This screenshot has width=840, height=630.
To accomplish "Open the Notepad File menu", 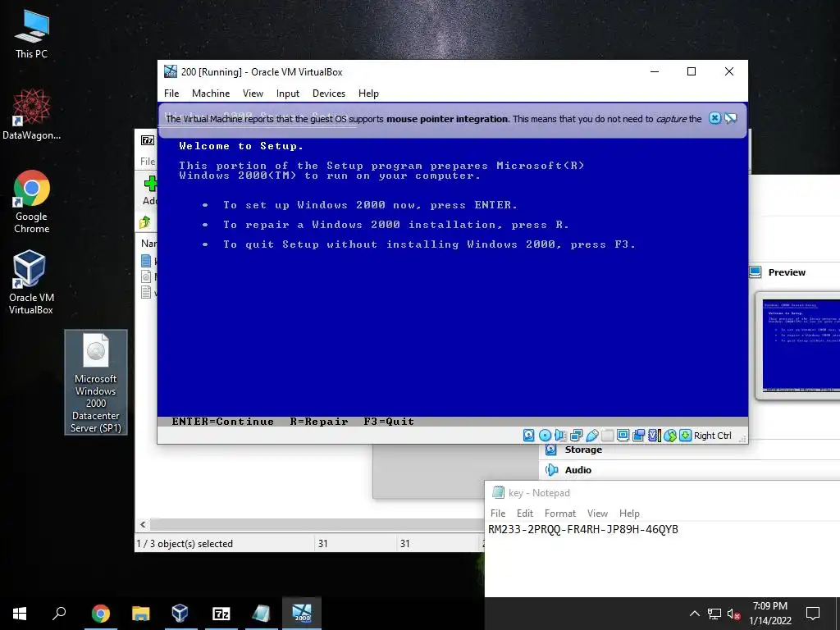I will point(498,514).
